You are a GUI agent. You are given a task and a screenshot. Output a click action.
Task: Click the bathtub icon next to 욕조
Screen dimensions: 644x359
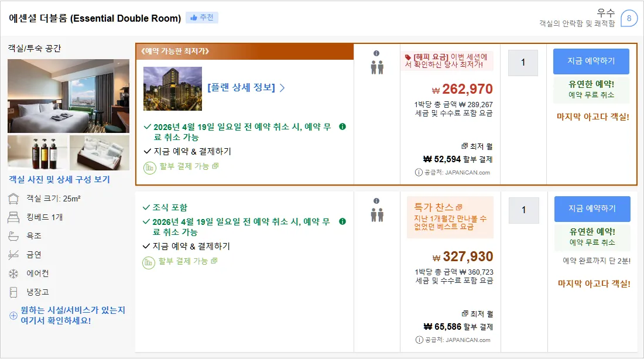pyautogui.click(x=13, y=236)
